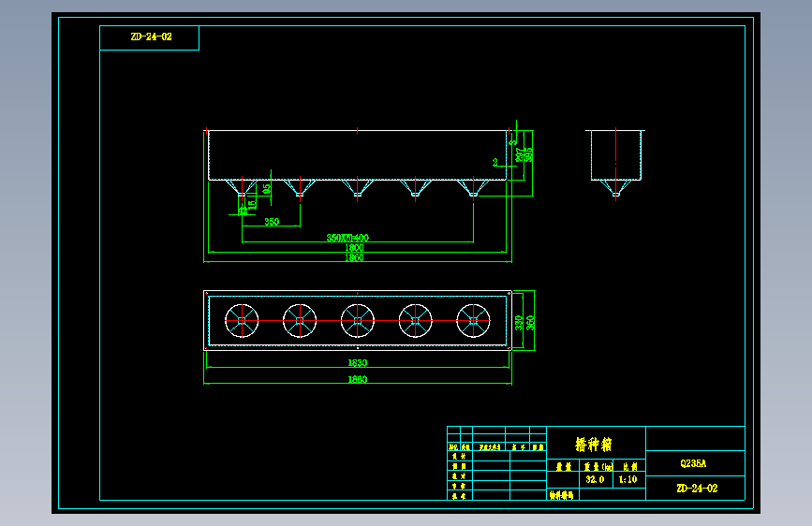Click the 1830 dimension below the top view
The image size is (812, 526).
tap(358, 363)
